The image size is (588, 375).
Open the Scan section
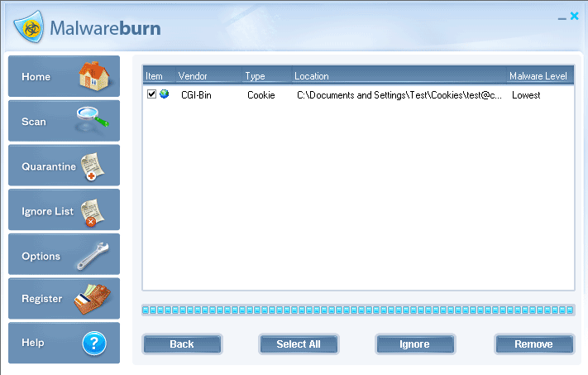coord(65,121)
